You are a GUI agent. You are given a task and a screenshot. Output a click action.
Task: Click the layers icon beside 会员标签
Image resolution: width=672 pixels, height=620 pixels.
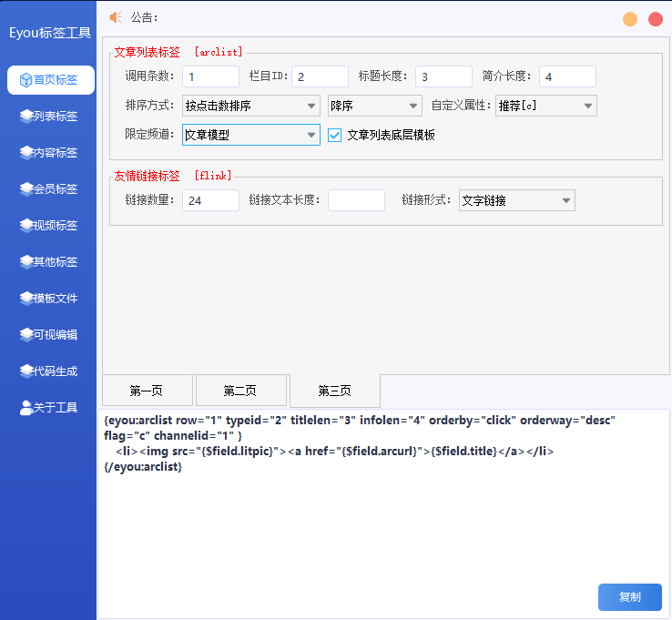pyautogui.click(x=26, y=188)
